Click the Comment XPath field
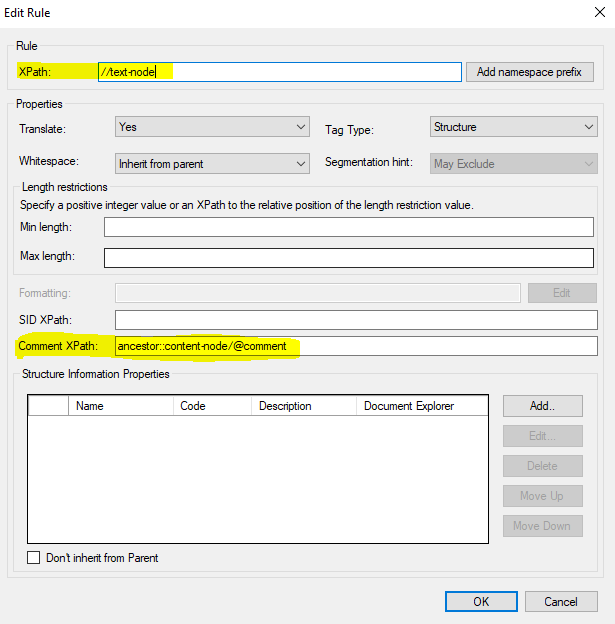615x624 pixels. pyautogui.click(x=355, y=346)
